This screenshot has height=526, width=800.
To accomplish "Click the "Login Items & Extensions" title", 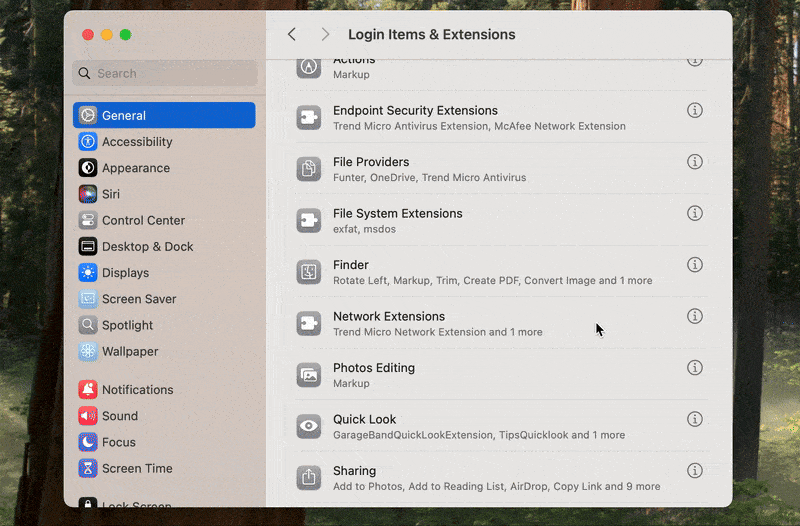I will coord(432,34).
